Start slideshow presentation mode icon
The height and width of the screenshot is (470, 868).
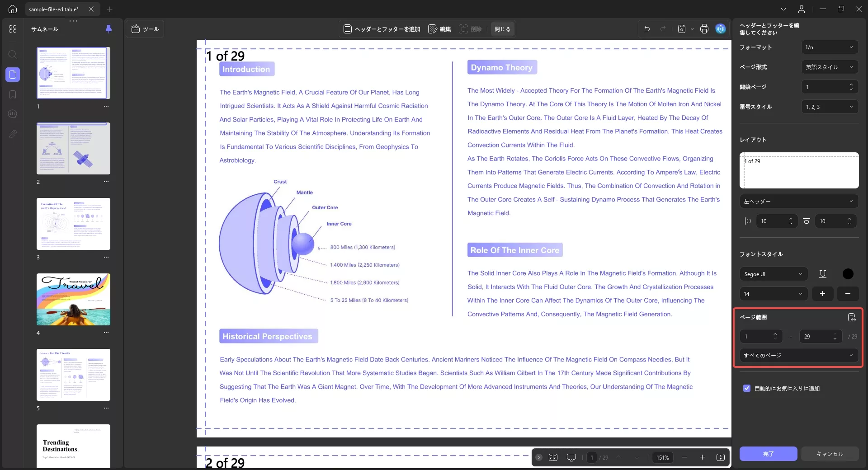[571, 457]
